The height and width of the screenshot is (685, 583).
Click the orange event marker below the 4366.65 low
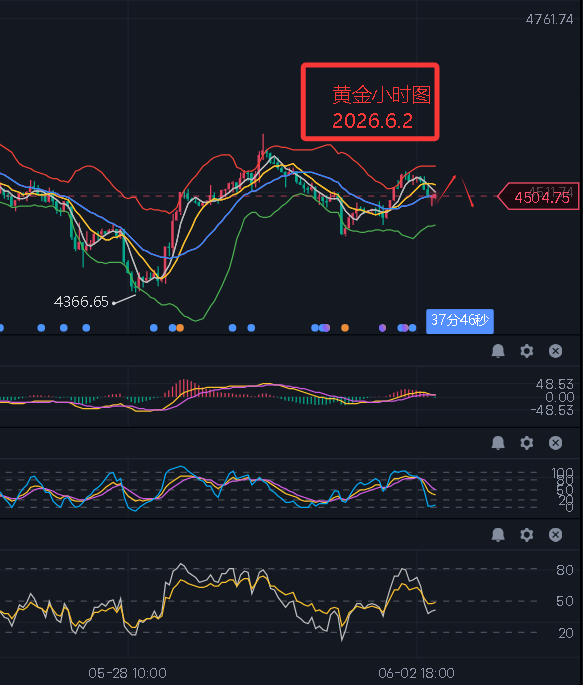pos(180,328)
